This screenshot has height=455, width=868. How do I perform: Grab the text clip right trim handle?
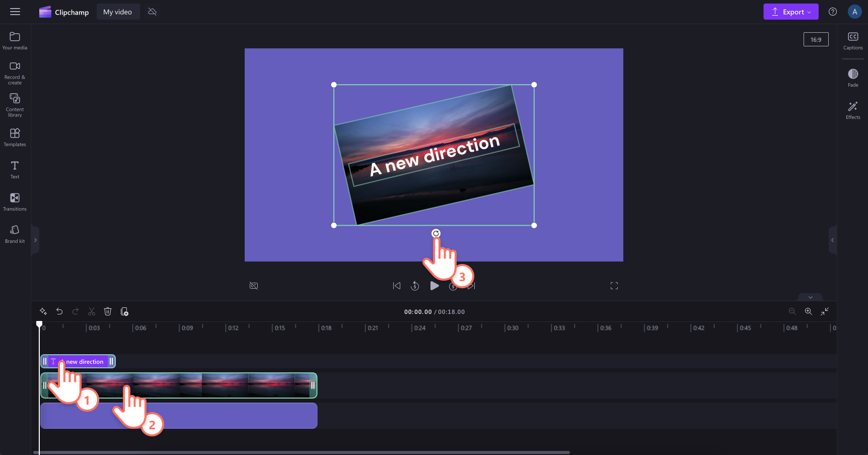pos(111,361)
